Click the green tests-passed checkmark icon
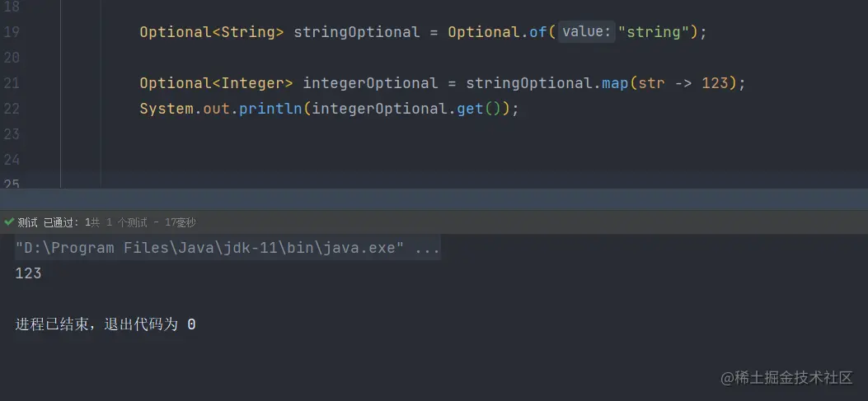868x401 pixels. click(x=9, y=222)
